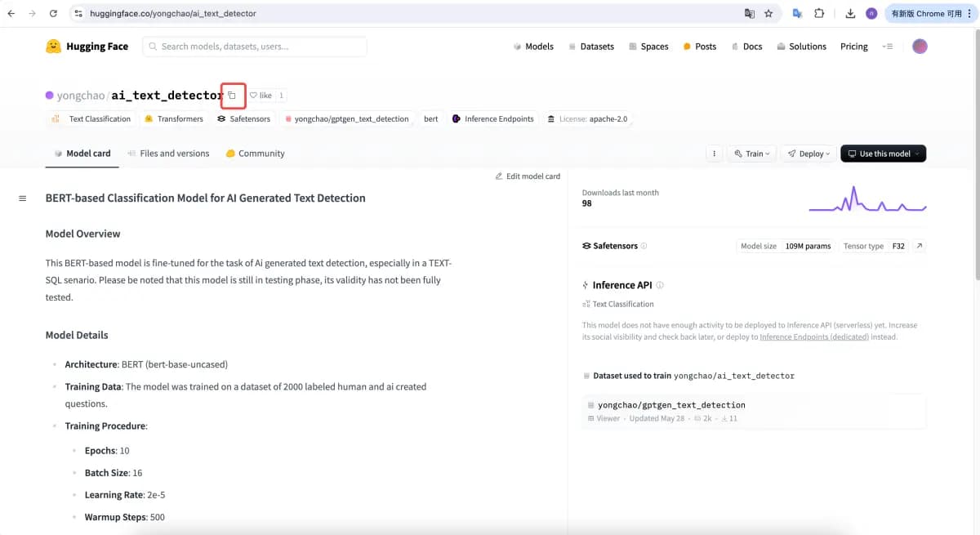Focus the Search models, datasets, users field
Viewport: 980px width, 535px height.
pos(255,47)
